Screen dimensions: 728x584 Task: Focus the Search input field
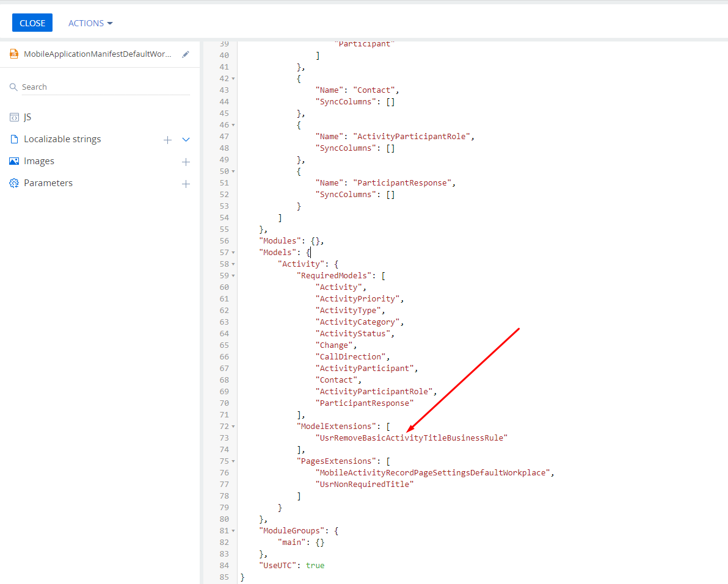pos(106,87)
